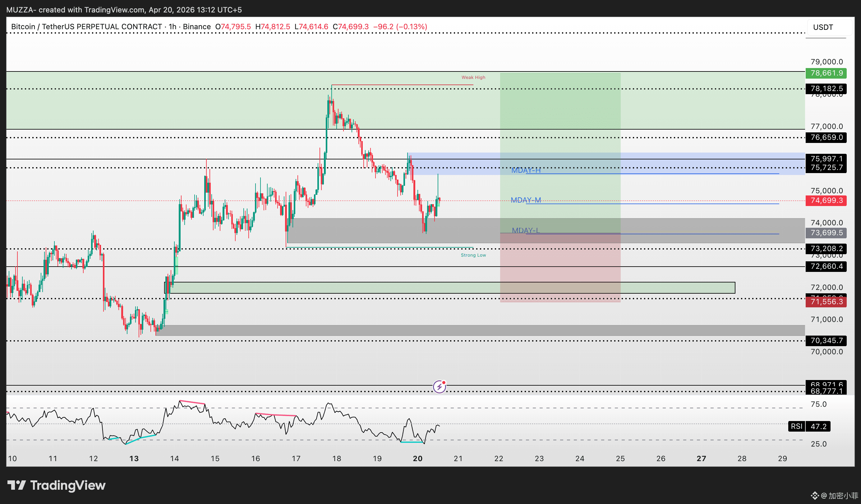Click the MDAY-M level label
Image resolution: width=861 pixels, height=504 pixels.
click(x=526, y=200)
